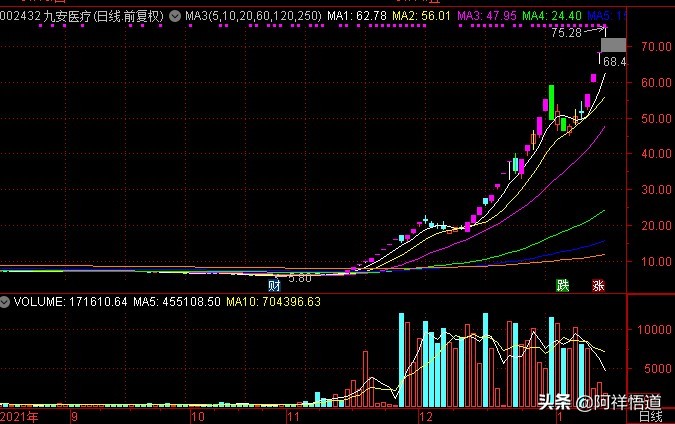This screenshot has height=424, width=675.
Task: Click the 财 financial report marker
Action: coord(274,285)
